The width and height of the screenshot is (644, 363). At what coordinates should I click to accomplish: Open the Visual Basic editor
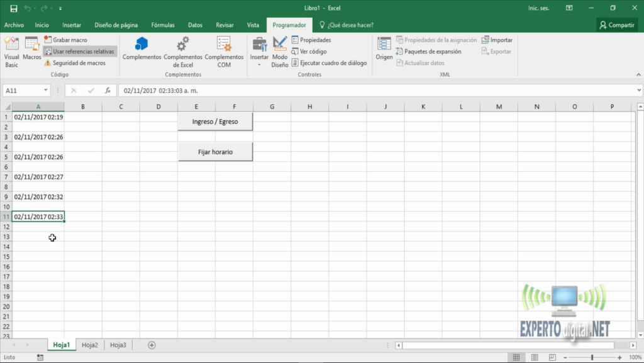(11, 52)
